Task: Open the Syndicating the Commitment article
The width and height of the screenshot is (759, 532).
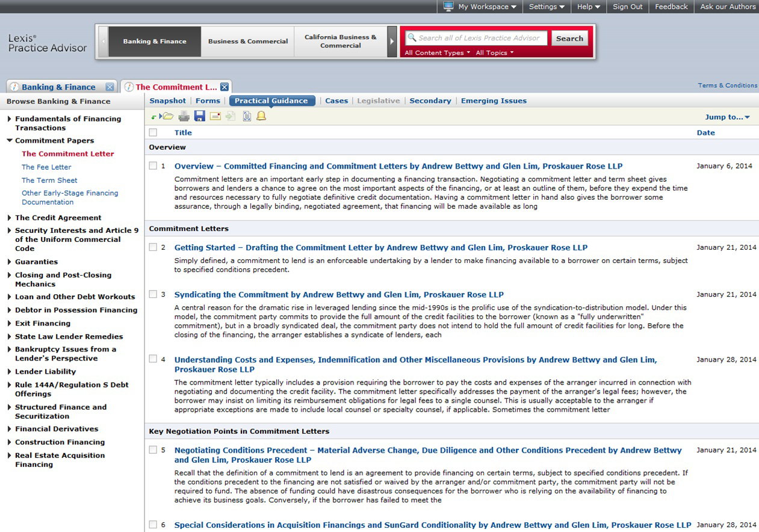Action: [339, 294]
